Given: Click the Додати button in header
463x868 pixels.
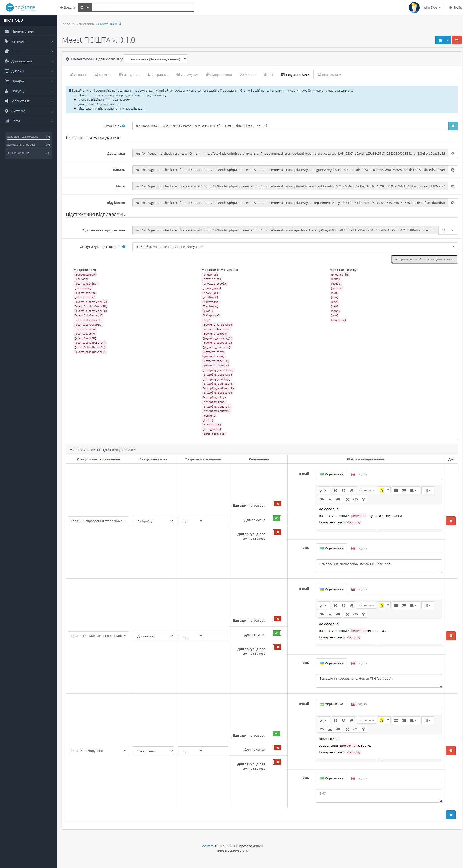Looking at the screenshot, I should pos(67,8).
